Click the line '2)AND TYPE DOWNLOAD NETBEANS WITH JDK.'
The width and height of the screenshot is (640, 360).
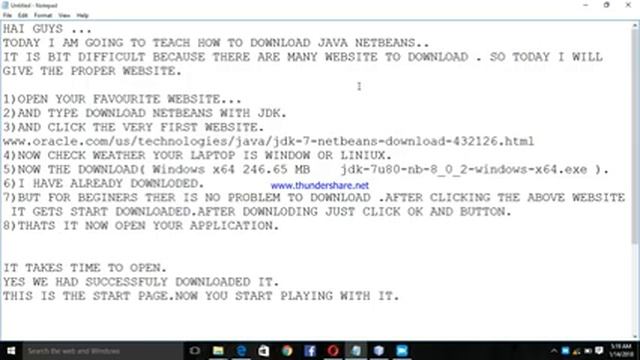(144, 113)
